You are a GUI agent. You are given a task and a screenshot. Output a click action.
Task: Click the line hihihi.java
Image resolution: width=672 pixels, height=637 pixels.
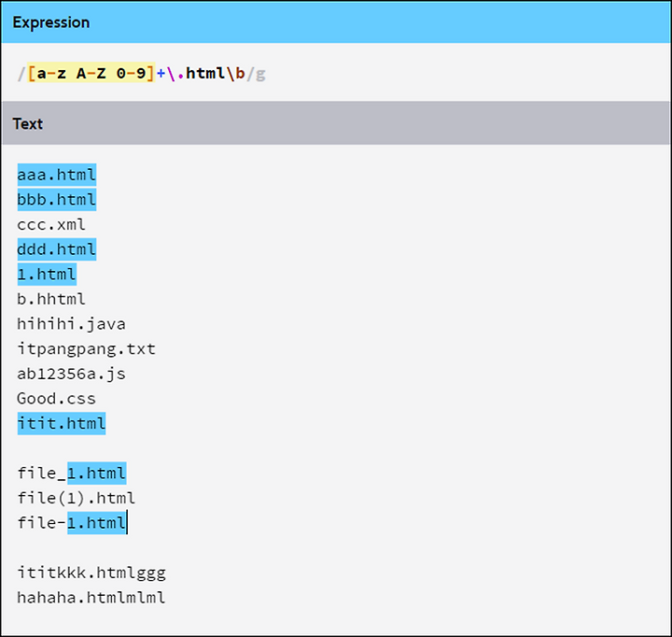point(71,324)
